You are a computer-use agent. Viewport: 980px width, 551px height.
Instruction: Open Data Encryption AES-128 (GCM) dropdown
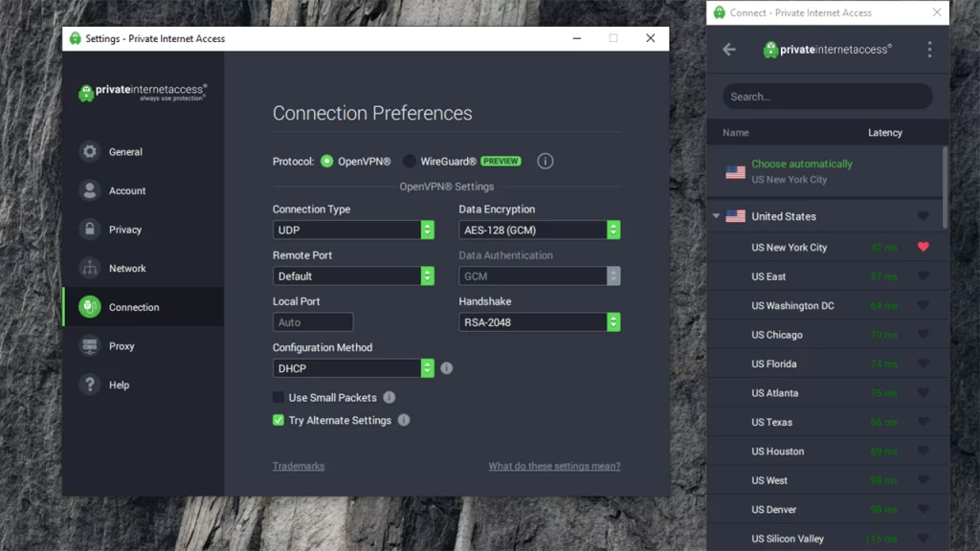point(540,230)
